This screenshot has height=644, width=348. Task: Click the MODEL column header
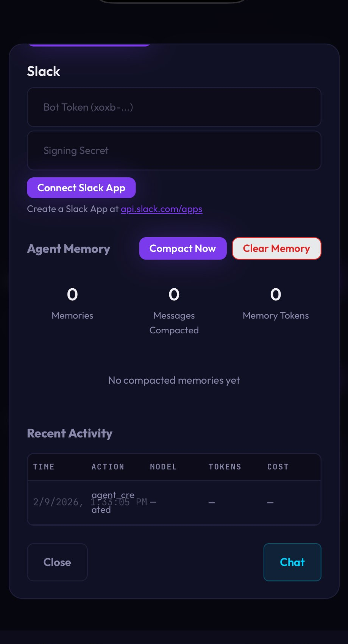coord(163,467)
